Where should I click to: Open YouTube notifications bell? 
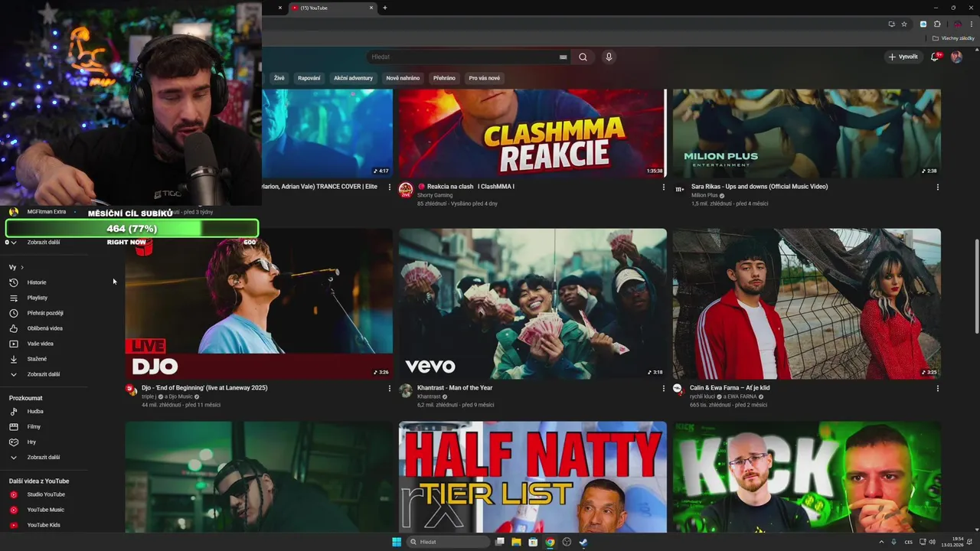[x=935, y=57]
